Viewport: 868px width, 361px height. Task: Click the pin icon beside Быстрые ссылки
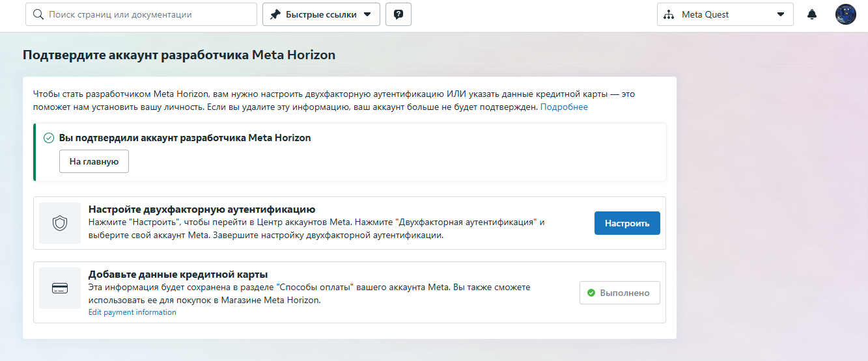click(275, 14)
